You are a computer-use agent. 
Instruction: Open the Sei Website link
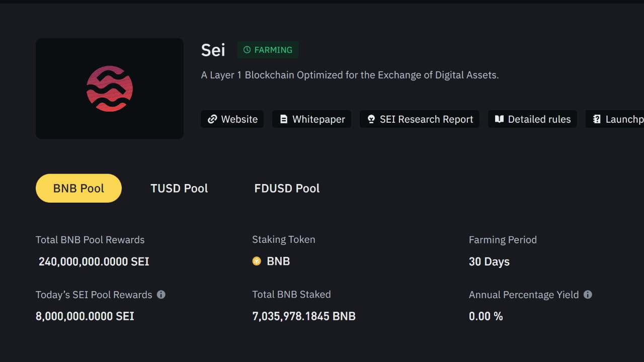232,119
